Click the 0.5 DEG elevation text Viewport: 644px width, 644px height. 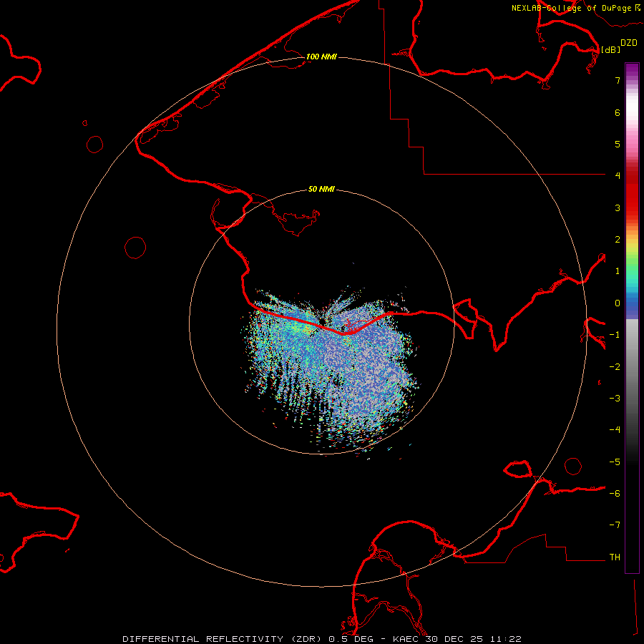(x=351, y=639)
